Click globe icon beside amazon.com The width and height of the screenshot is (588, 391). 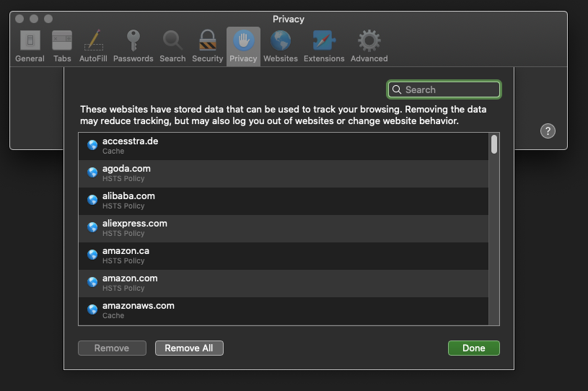[92, 282]
